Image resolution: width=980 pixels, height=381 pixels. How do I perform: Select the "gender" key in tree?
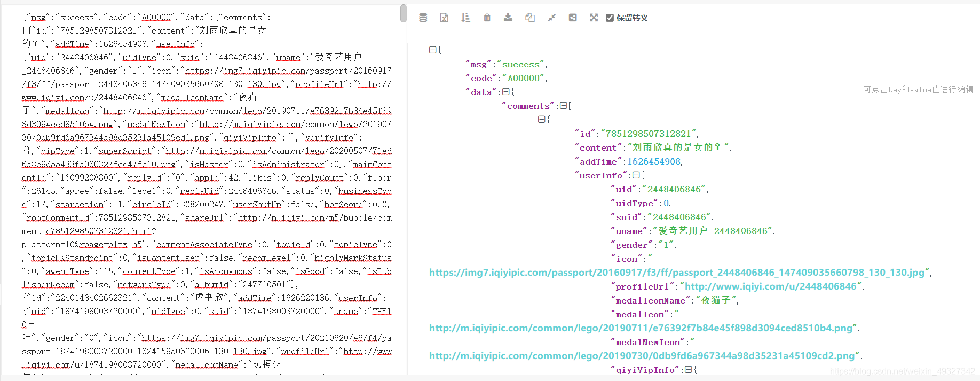tap(632, 245)
